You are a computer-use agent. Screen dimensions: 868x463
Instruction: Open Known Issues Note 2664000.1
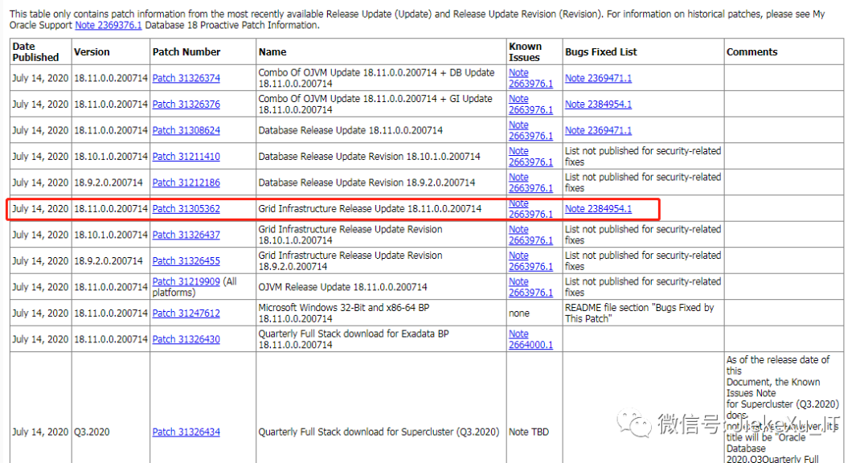[x=530, y=345]
